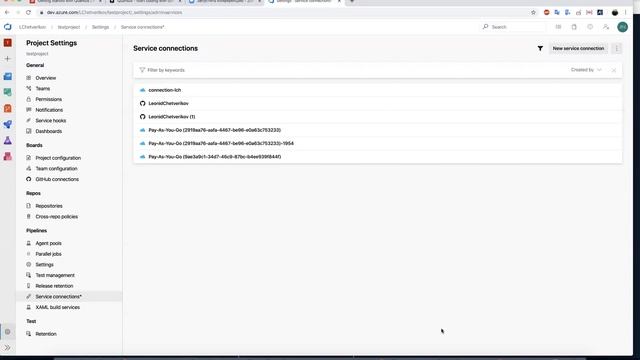Open user settings icon in header

pos(606,27)
